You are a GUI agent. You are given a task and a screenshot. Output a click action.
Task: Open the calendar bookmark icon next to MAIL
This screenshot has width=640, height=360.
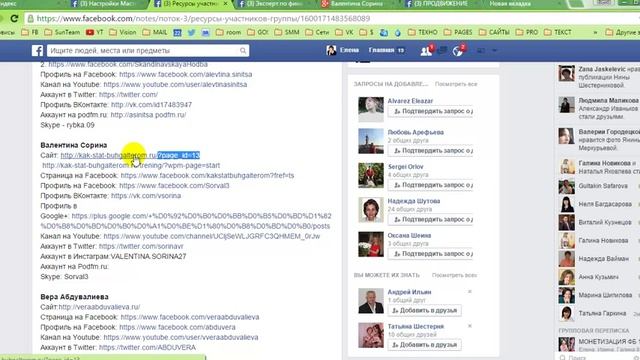pyautogui.click(x=177, y=32)
